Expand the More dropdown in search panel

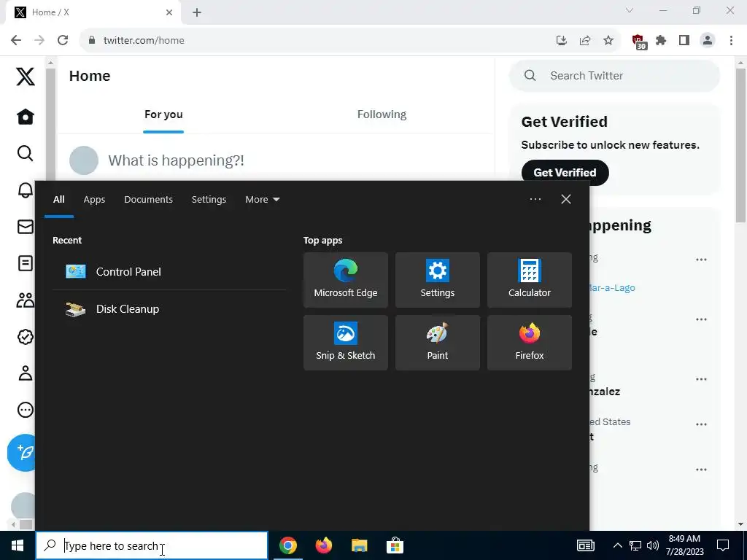(x=262, y=200)
